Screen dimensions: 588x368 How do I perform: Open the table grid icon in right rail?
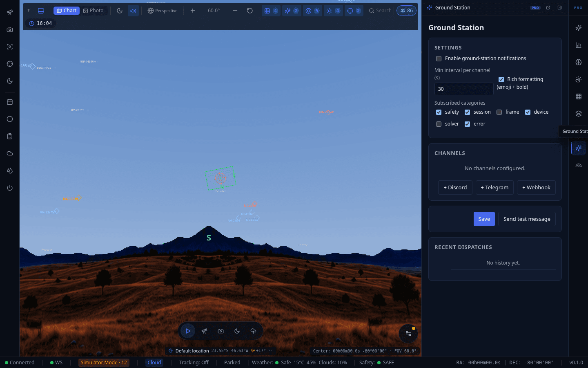click(579, 96)
